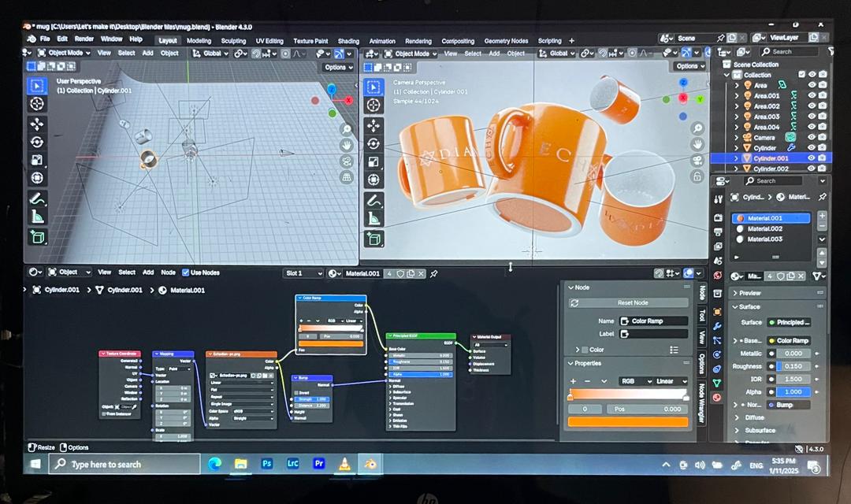Hide Area.003 using its eye icon
The height and width of the screenshot is (504, 851).
(812, 116)
